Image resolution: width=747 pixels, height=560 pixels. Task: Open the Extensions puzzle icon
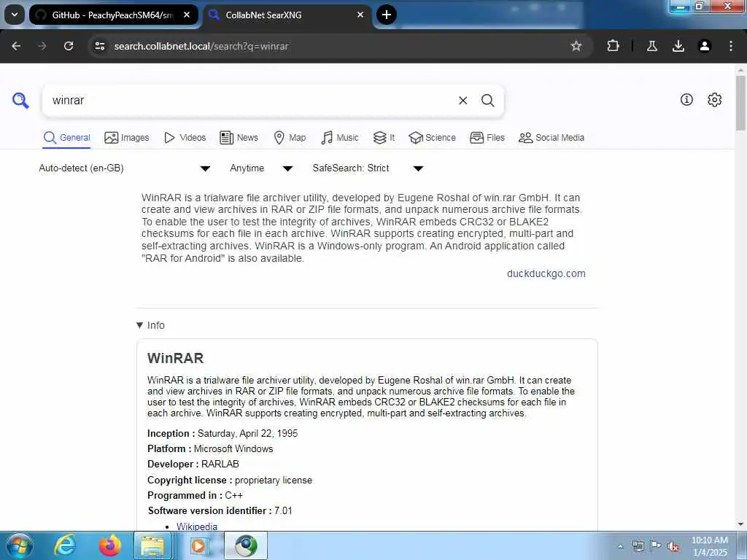[x=613, y=46]
